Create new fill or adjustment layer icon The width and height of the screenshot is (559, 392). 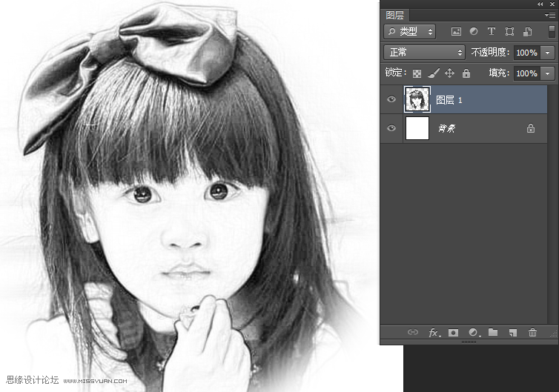[x=474, y=333]
